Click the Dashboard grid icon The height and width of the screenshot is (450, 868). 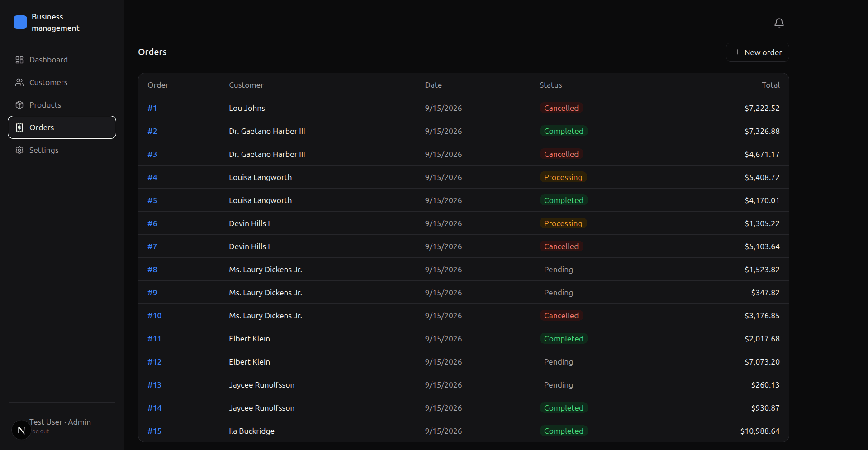(19, 60)
